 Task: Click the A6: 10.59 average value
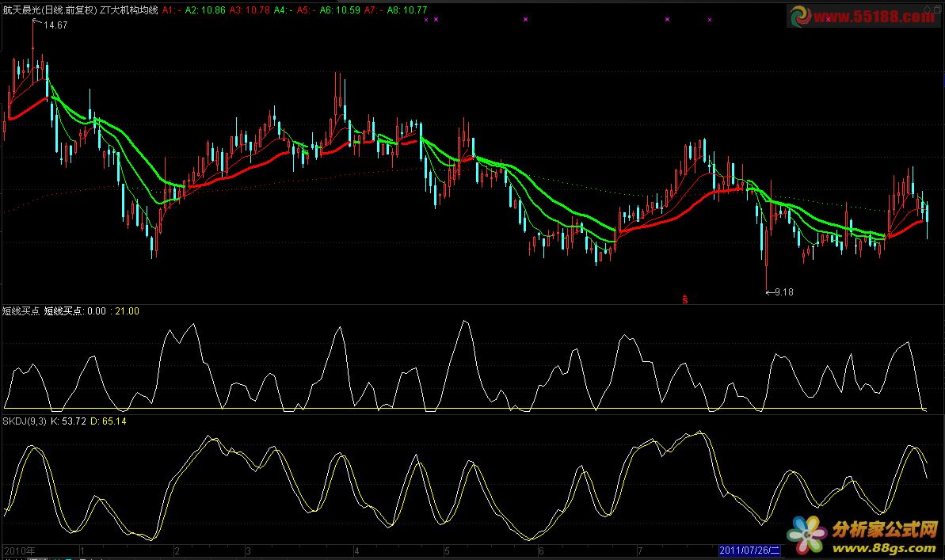click(x=340, y=10)
